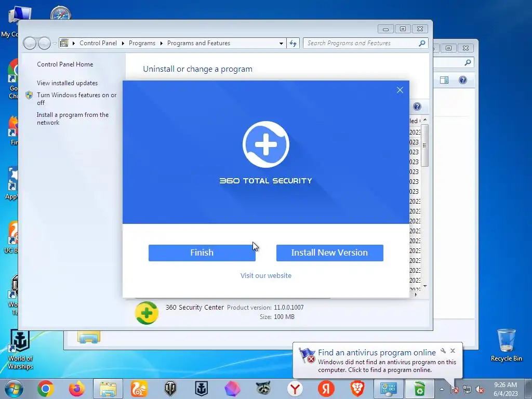This screenshot has width=532, height=399.
Task: Click the wrench icon in notification balloon
Action: tap(443, 351)
